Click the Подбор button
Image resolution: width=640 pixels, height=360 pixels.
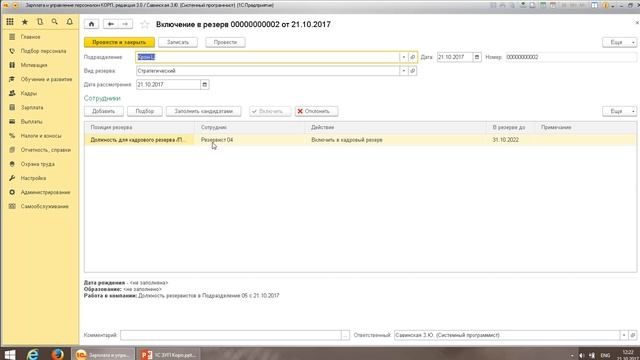point(145,111)
